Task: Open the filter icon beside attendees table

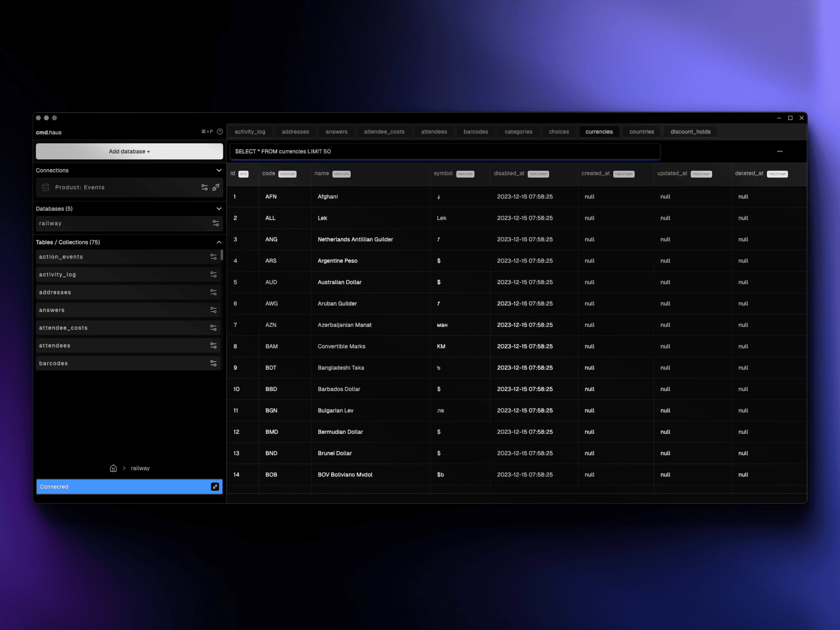Action: 213,345
